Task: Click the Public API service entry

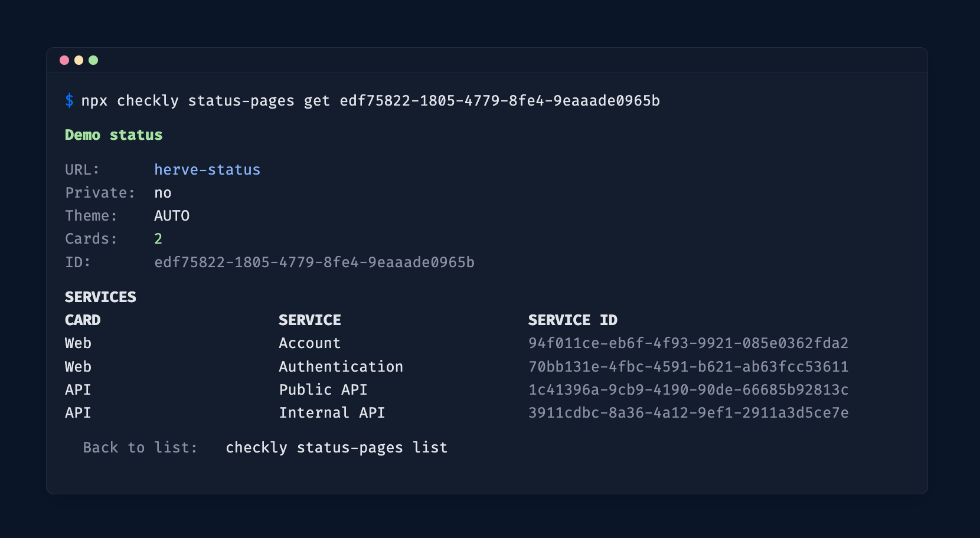Action: coord(323,389)
